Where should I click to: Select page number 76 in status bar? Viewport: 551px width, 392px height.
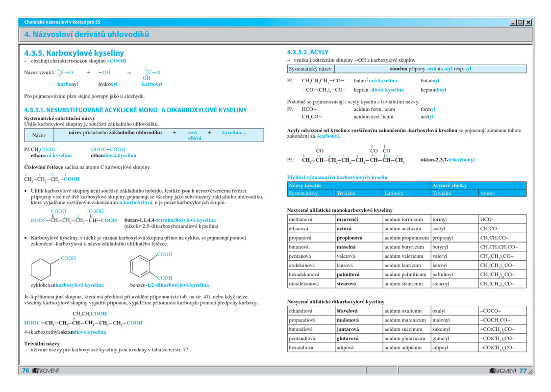(x=25, y=371)
